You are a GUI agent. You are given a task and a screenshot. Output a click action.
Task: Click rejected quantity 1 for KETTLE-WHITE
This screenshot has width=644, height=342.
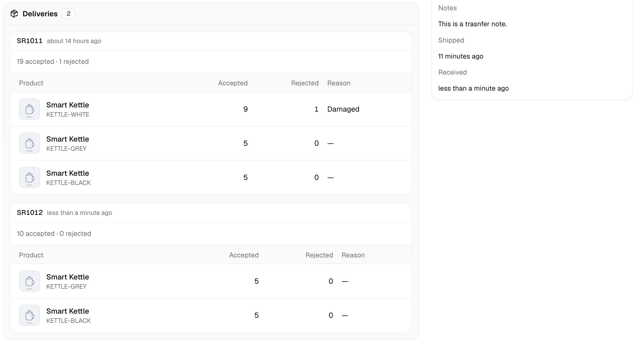(316, 109)
